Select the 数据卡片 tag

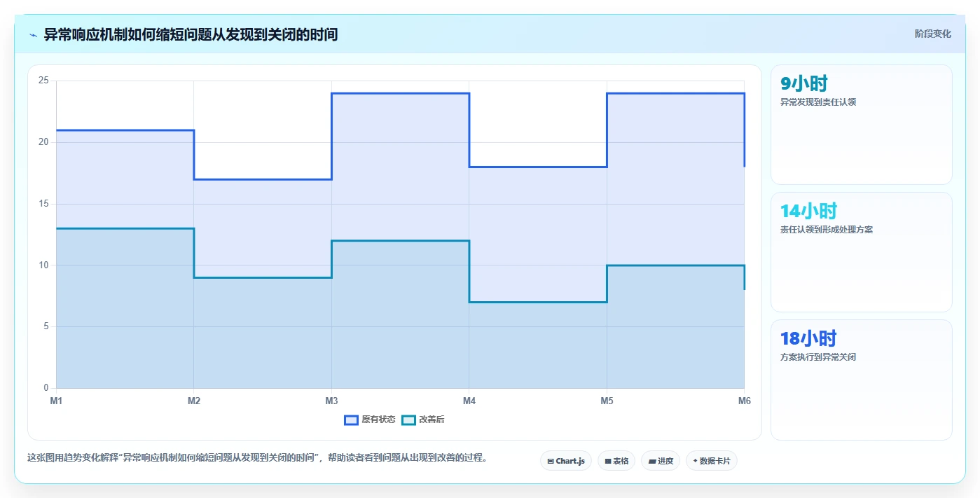point(712,461)
